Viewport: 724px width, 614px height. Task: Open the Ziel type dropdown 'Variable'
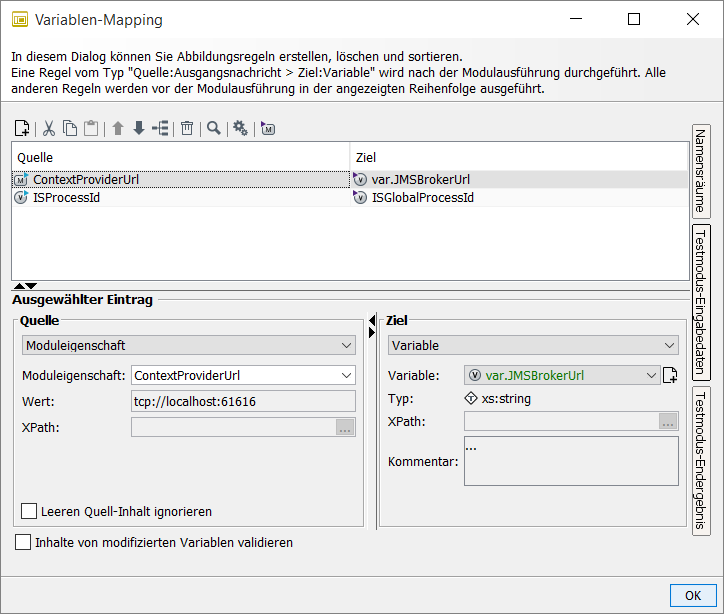click(533, 345)
